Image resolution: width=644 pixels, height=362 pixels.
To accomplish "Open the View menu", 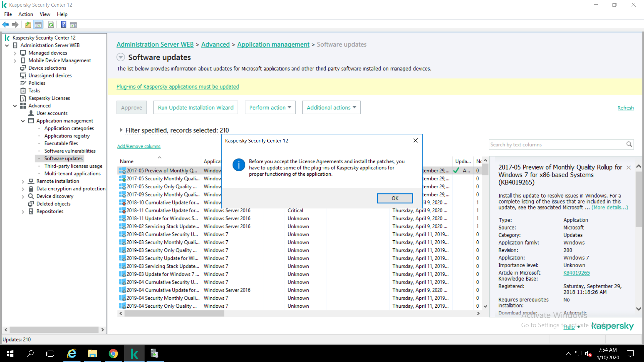I will tap(45, 14).
